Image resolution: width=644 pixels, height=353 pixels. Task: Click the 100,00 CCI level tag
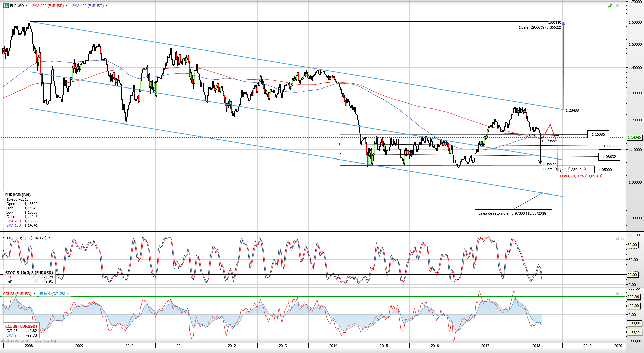click(x=633, y=306)
